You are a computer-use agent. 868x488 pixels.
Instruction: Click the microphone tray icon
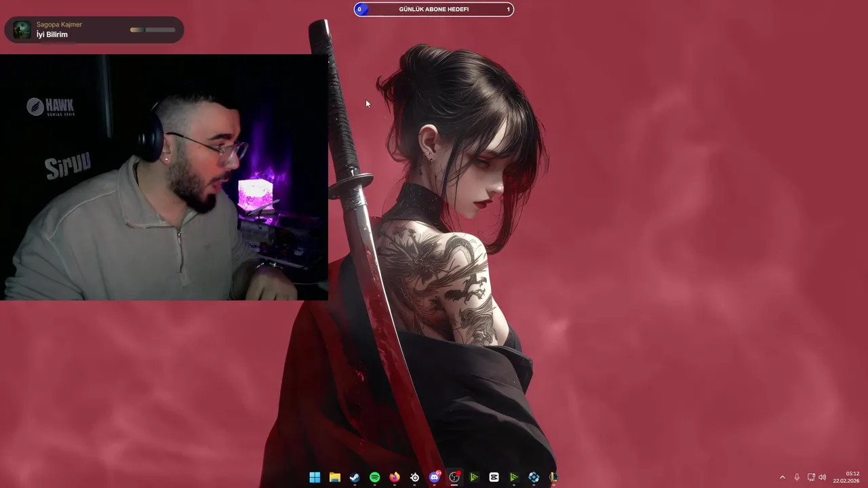tap(797, 477)
